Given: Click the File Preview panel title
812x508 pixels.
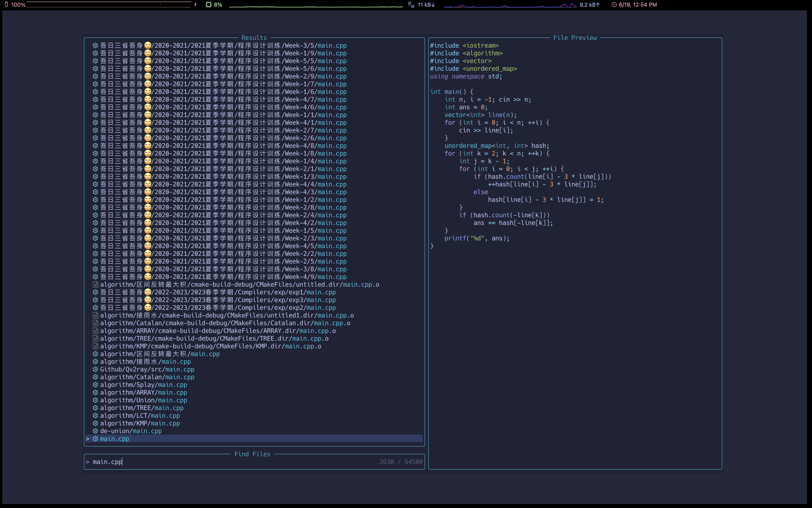Looking at the screenshot, I should point(575,38).
